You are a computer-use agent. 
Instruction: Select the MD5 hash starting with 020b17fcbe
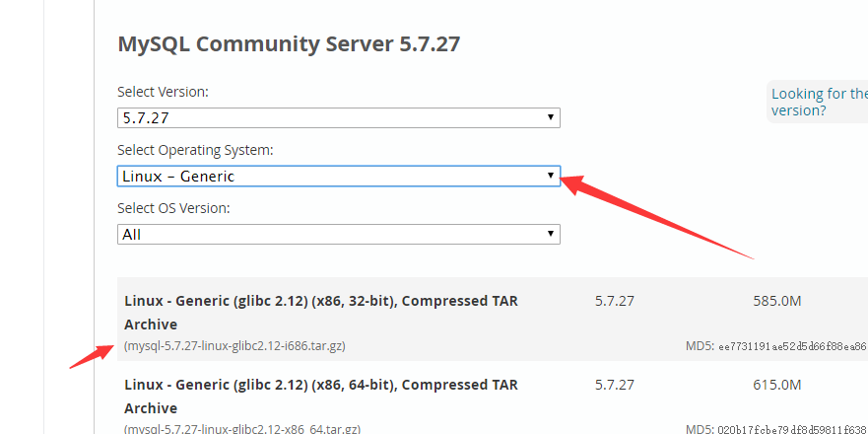coord(793,430)
